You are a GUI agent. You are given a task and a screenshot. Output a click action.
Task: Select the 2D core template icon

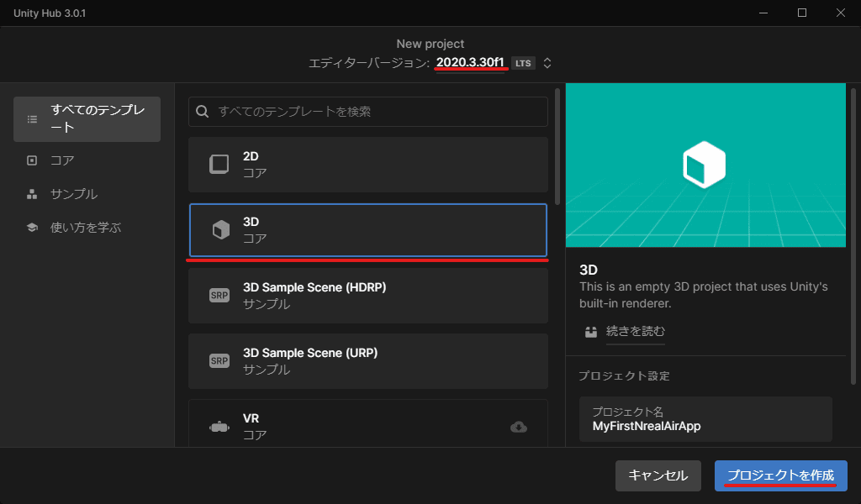coord(219,164)
